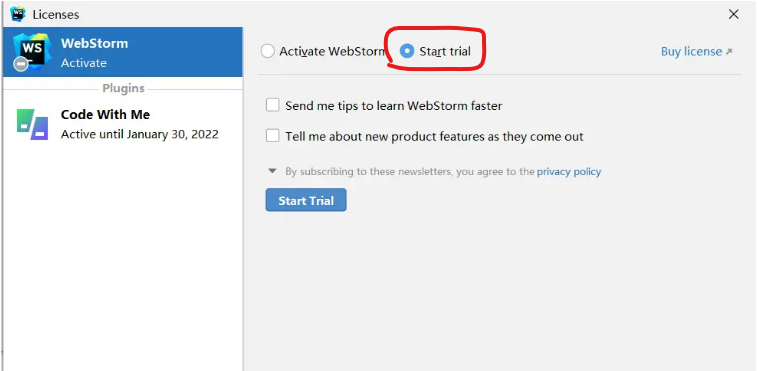Check Tell me about new product features
Image resolution: width=759 pixels, height=371 pixels.
pyautogui.click(x=273, y=136)
